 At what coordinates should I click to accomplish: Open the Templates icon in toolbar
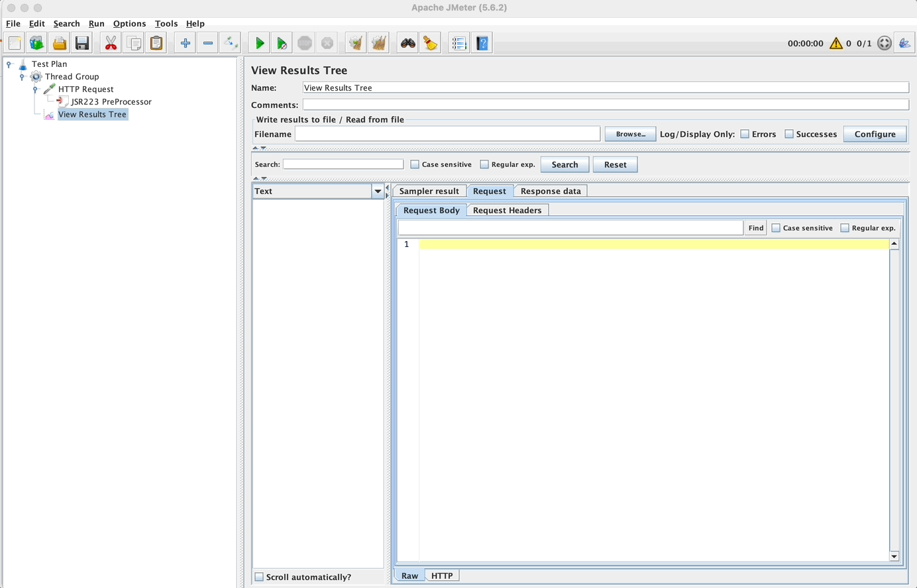37,44
